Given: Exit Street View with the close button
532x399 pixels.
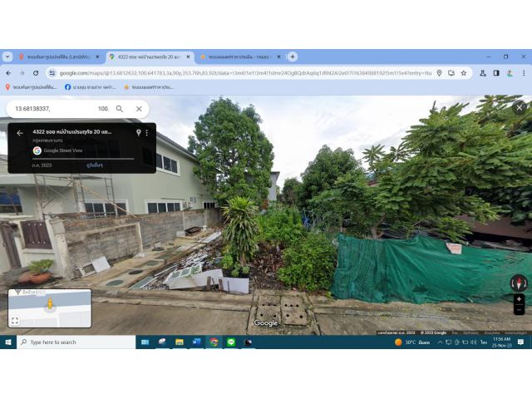Looking at the screenshot, I should [x=519, y=108].
